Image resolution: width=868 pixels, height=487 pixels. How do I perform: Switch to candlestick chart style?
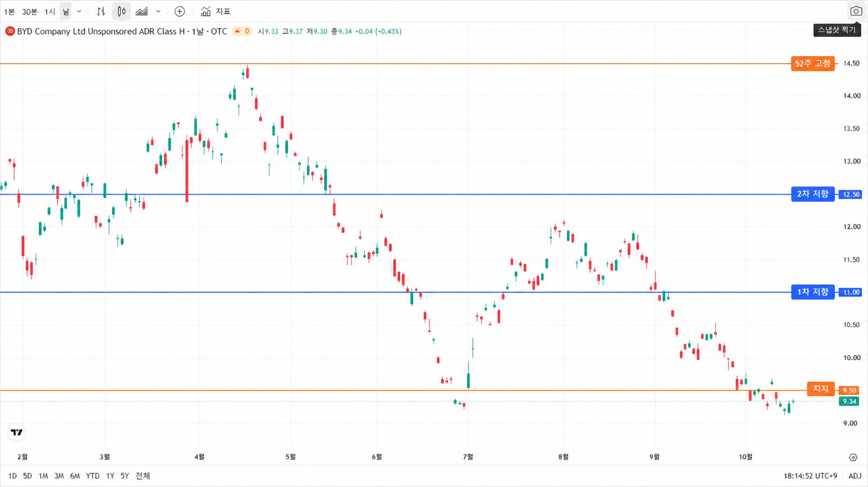[121, 11]
